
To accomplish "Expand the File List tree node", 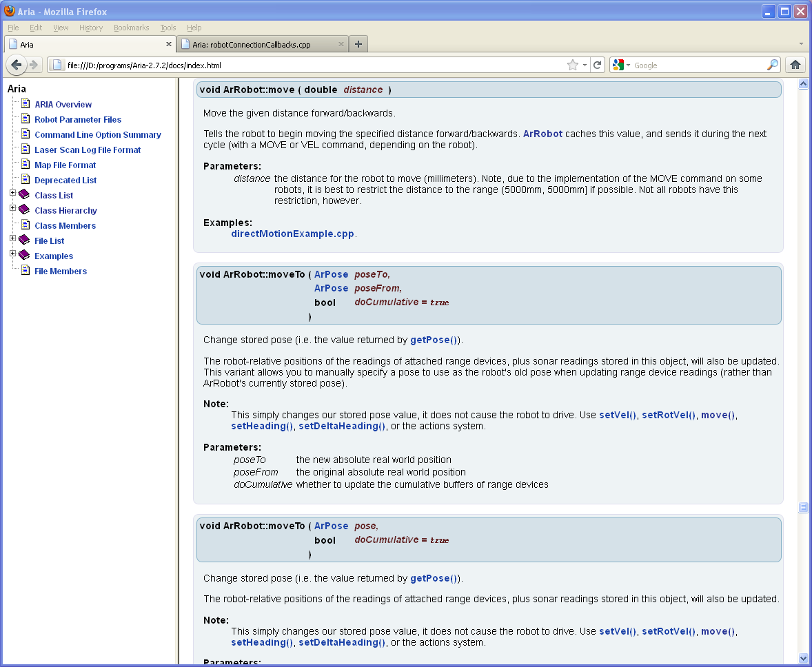I will pyautogui.click(x=12, y=238).
